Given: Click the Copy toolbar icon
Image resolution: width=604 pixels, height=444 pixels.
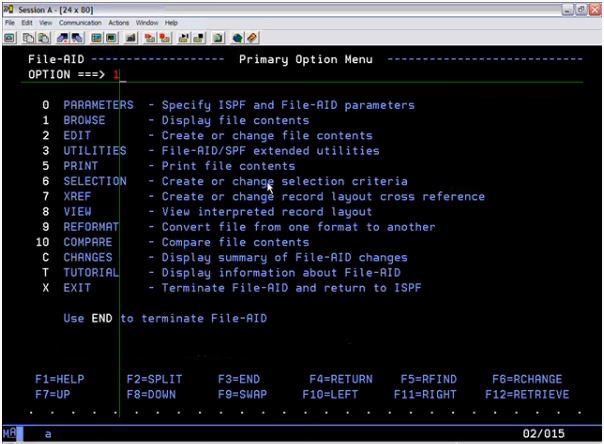Looking at the screenshot, I should click(x=28, y=38).
